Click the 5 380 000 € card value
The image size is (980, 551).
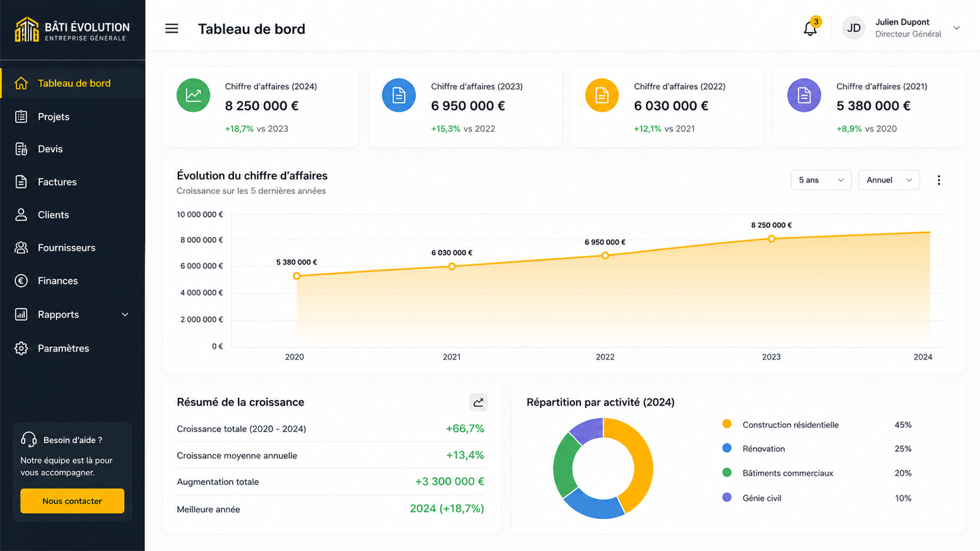[x=874, y=106]
